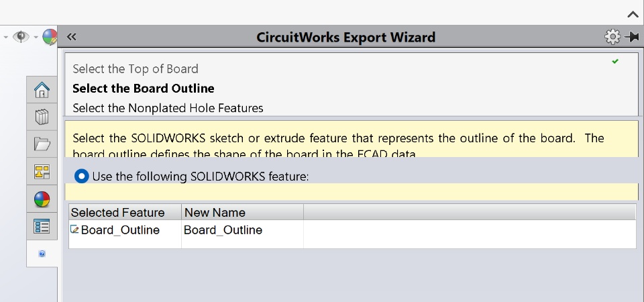Click the 'Selected Feature' column header
The height and width of the screenshot is (302, 644).
point(118,213)
